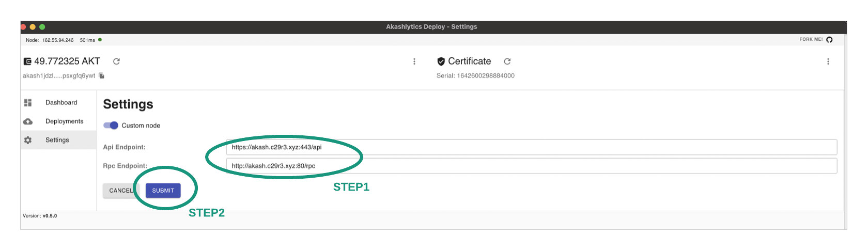Toggle the Custom node switch
The width and height of the screenshot is (868, 250).
pyautogui.click(x=111, y=126)
